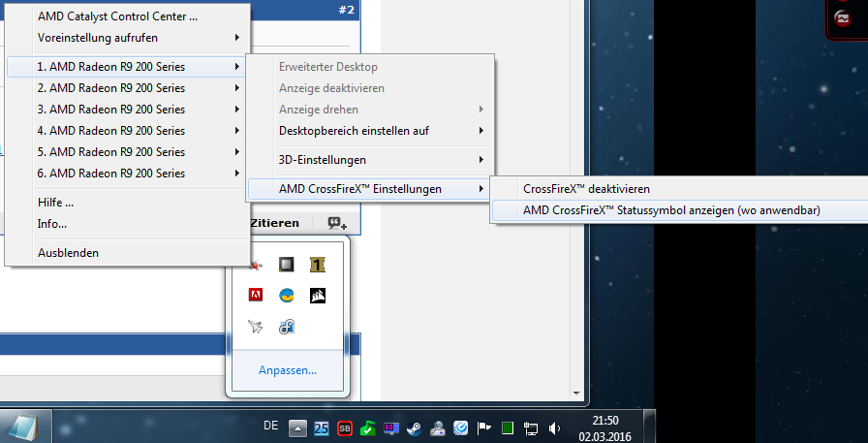Viewport: 868px width, 443px height.
Task: Click the DE language indicator in the taskbar
Action: point(270,426)
